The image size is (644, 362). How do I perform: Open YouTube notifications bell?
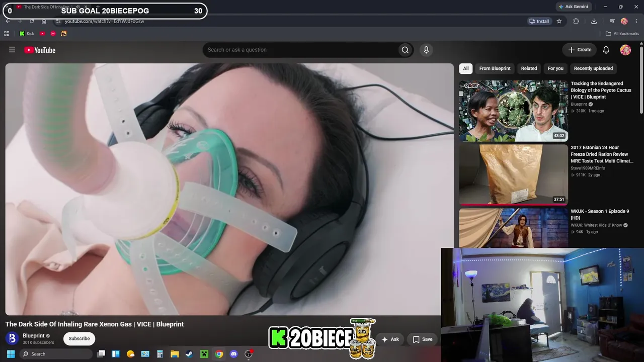tap(606, 50)
